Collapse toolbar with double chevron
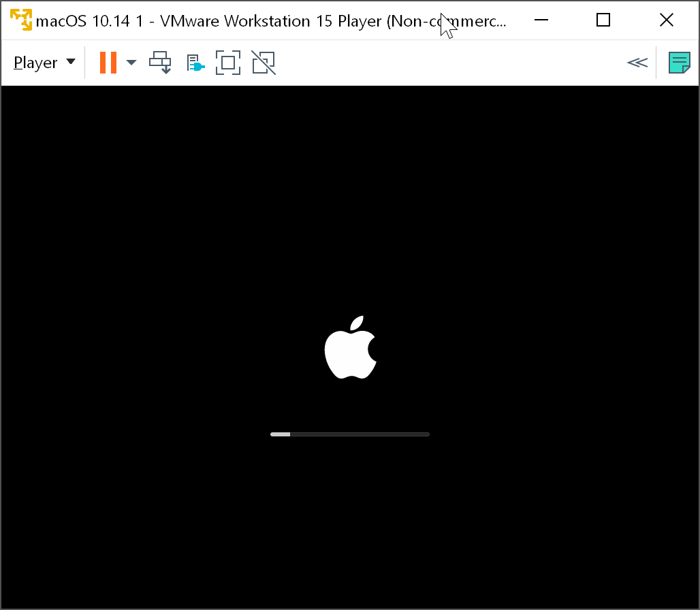This screenshot has width=700, height=610. [x=637, y=63]
